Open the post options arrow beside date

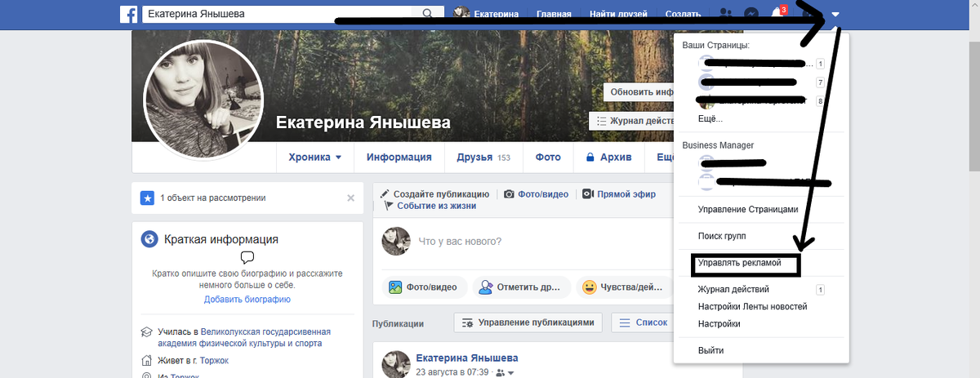[510, 373]
